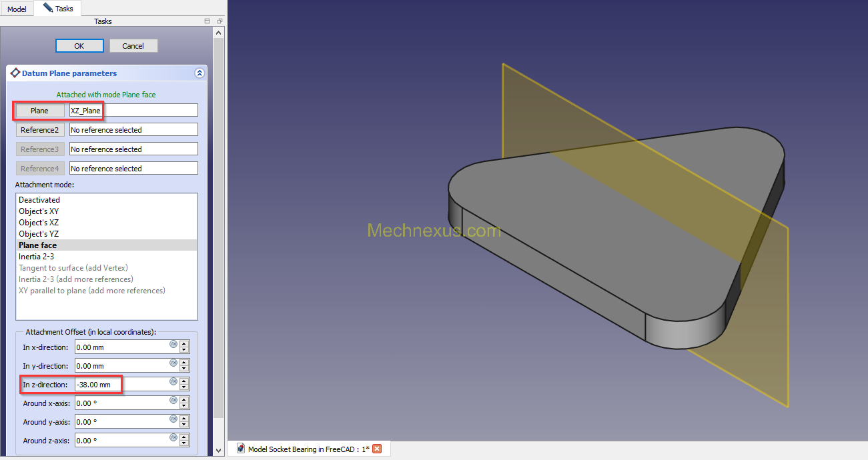Increase the Around x-axis angle with up arrow
868x460 pixels.
pos(184,400)
